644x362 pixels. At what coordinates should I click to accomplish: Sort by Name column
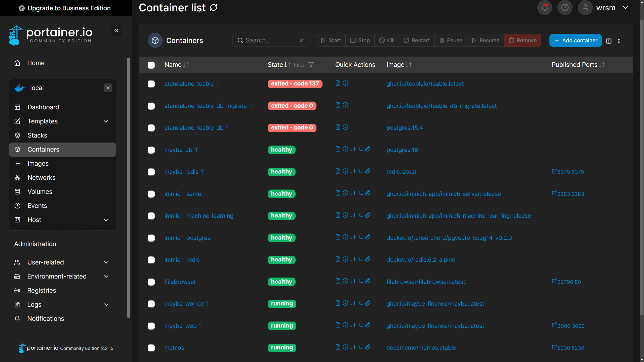point(177,65)
